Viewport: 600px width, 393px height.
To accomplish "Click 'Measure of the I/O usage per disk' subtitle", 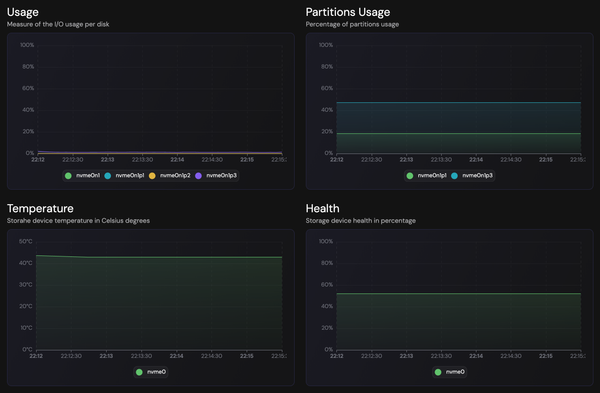I will point(58,24).
